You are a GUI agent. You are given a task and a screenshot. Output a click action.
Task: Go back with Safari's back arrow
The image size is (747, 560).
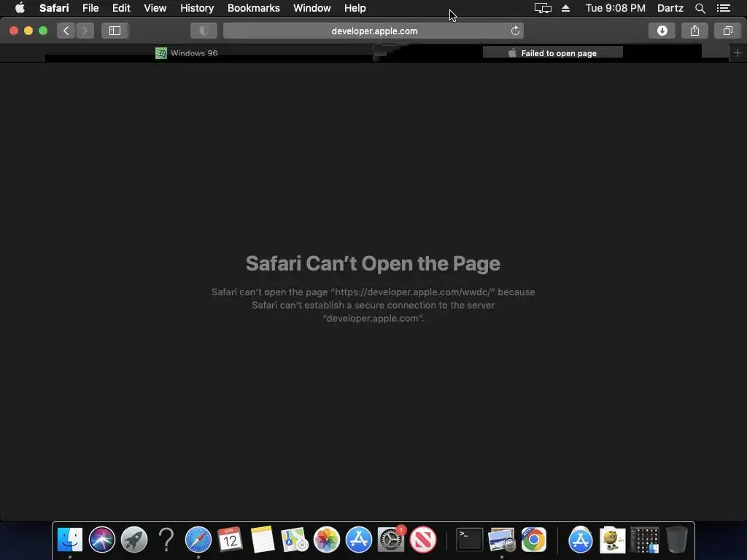click(66, 31)
